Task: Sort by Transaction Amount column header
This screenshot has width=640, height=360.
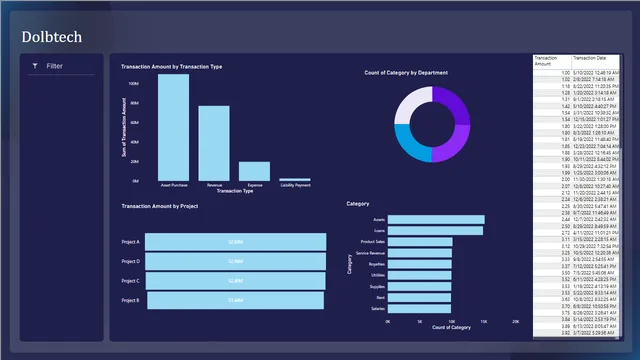Action: (x=552, y=61)
